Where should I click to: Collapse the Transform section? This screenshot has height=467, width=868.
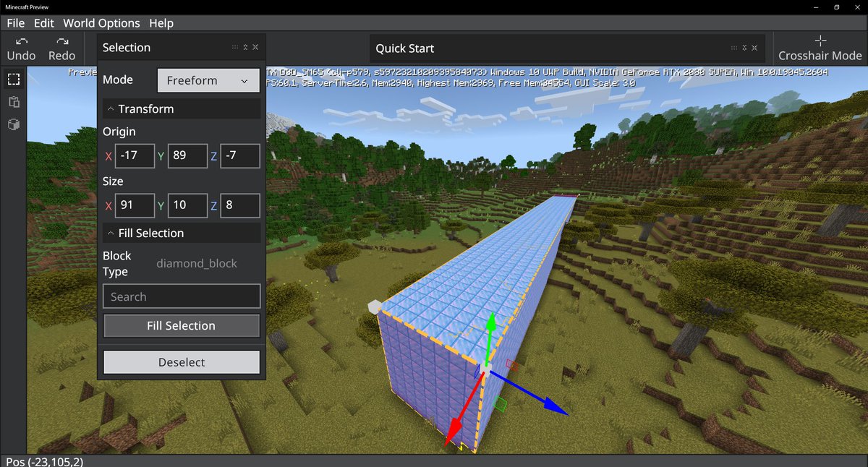click(x=182, y=109)
